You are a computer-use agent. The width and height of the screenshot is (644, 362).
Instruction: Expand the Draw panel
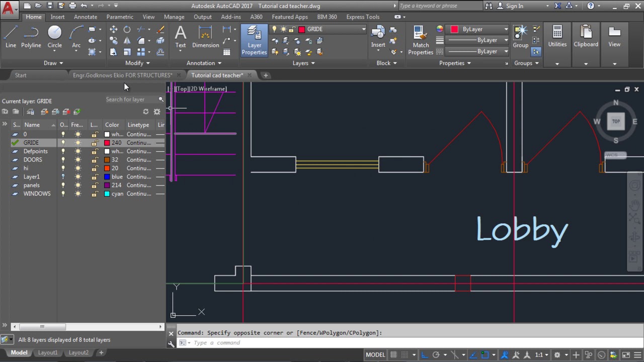(53, 63)
